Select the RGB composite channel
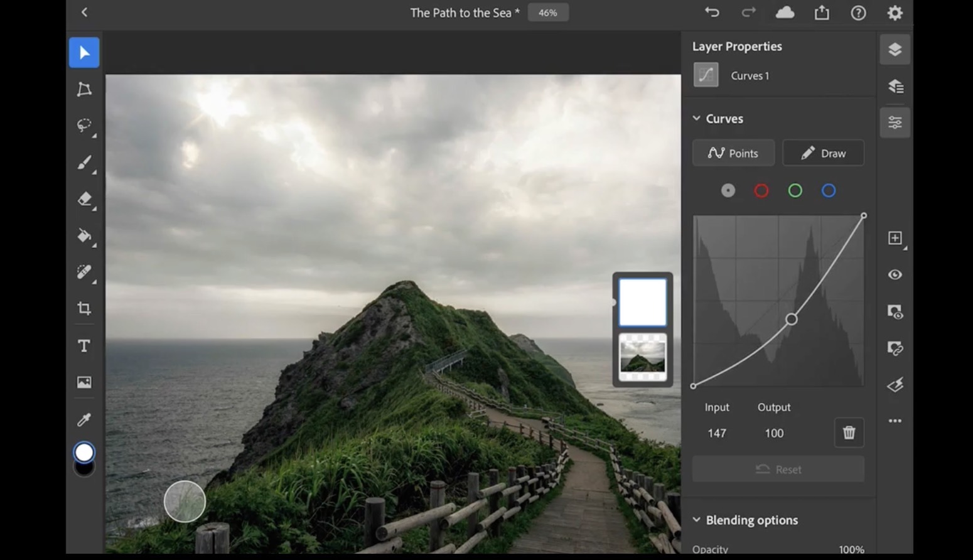The width and height of the screenshot is (973, 560). pyautogui.click(x=728, y=190)
